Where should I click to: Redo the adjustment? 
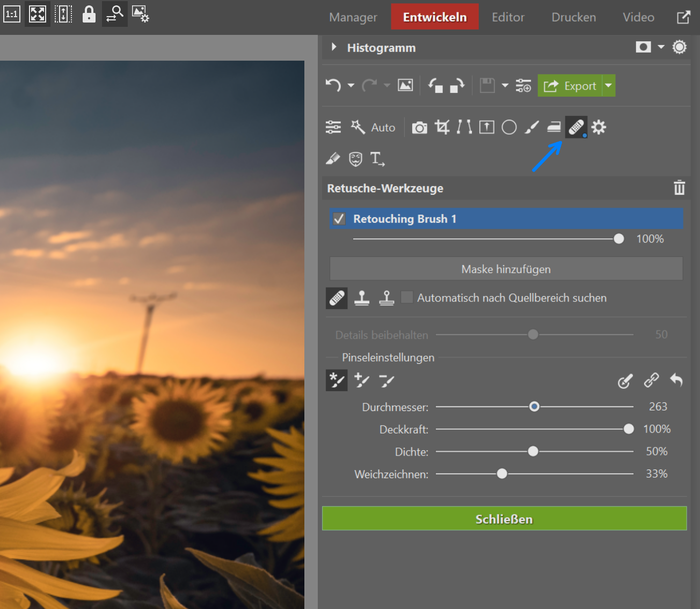tap(369, 85)
